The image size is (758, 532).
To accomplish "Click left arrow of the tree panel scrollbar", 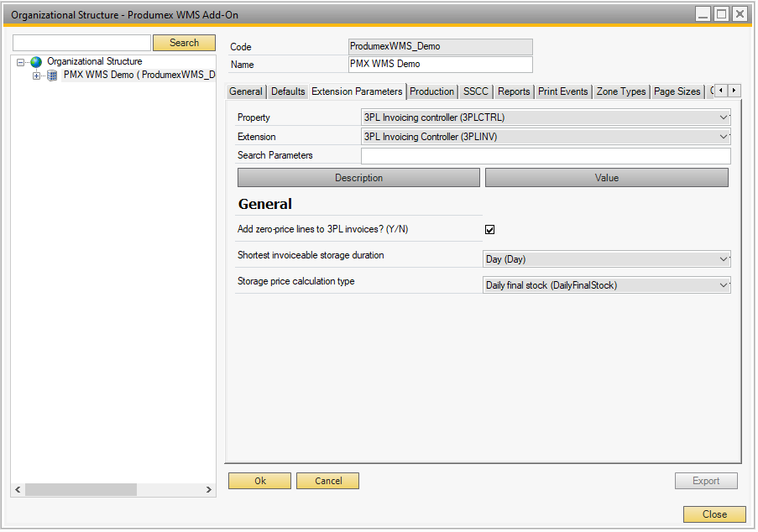I will pos(17,489).
